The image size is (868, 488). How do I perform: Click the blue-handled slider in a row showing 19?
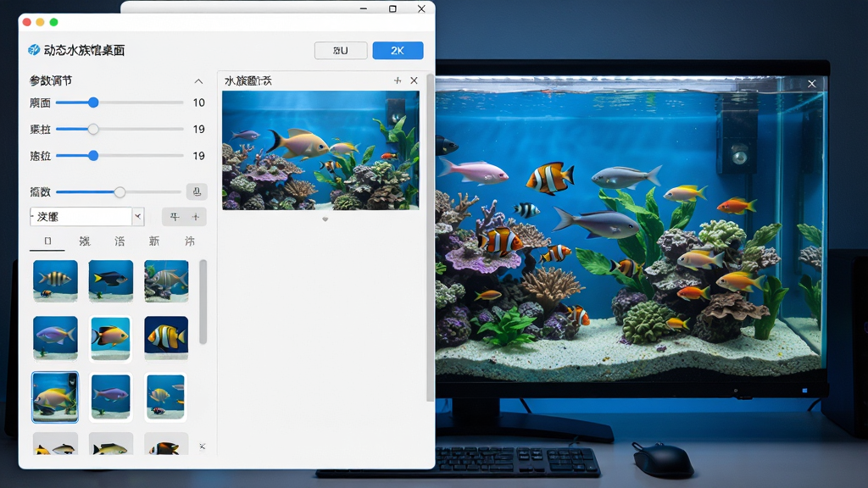[120, 156]
